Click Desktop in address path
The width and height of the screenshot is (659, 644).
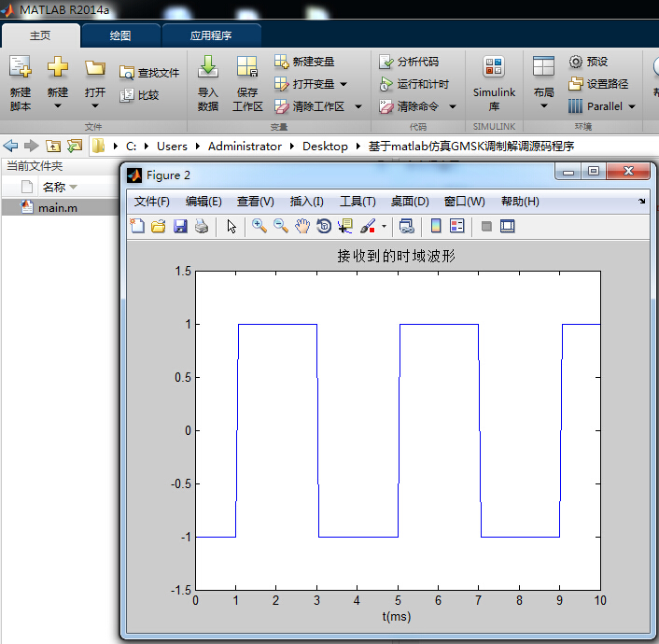(x=325, y=146)
